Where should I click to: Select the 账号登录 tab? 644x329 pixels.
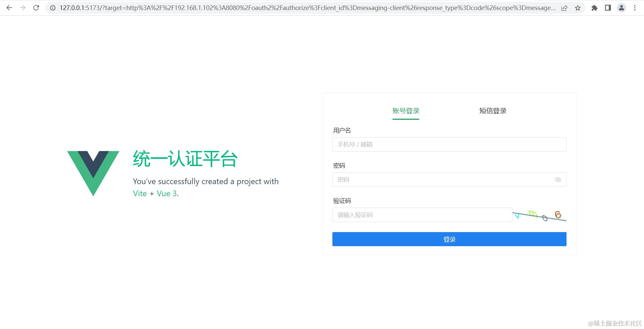406,111
